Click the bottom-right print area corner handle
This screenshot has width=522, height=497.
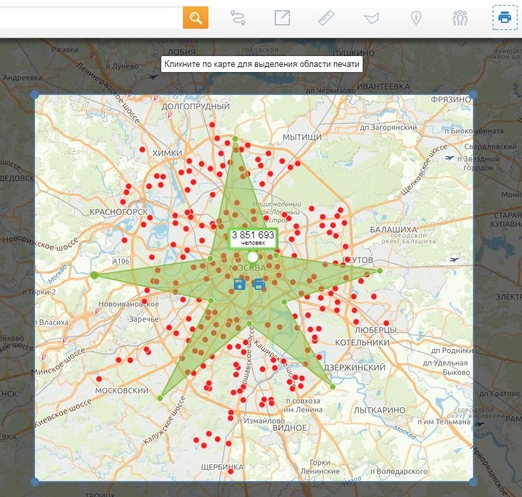[x=473, y=481]
